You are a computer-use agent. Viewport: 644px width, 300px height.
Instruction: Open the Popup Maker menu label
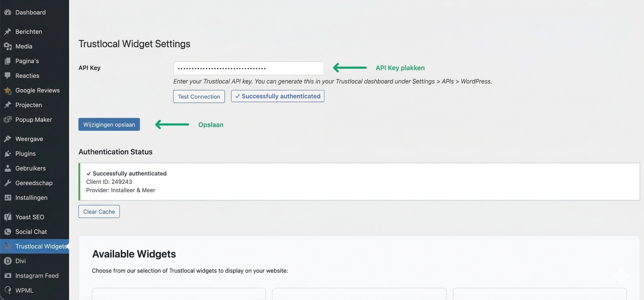(x=34, y=120)
